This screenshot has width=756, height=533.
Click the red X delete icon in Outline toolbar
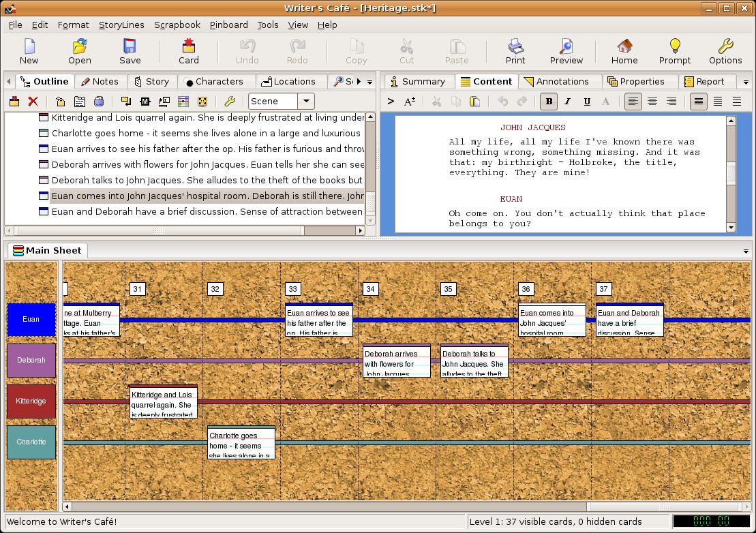pos(33,101)
